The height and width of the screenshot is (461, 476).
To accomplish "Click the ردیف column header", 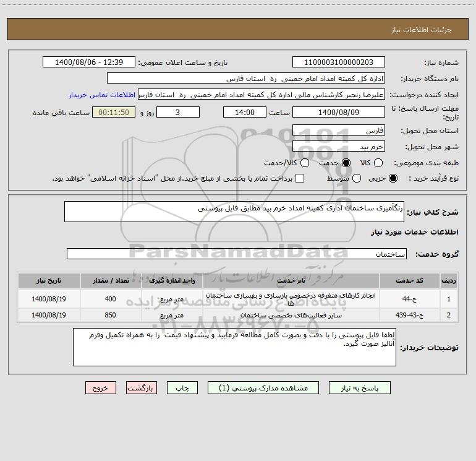I will click(449, 280).
